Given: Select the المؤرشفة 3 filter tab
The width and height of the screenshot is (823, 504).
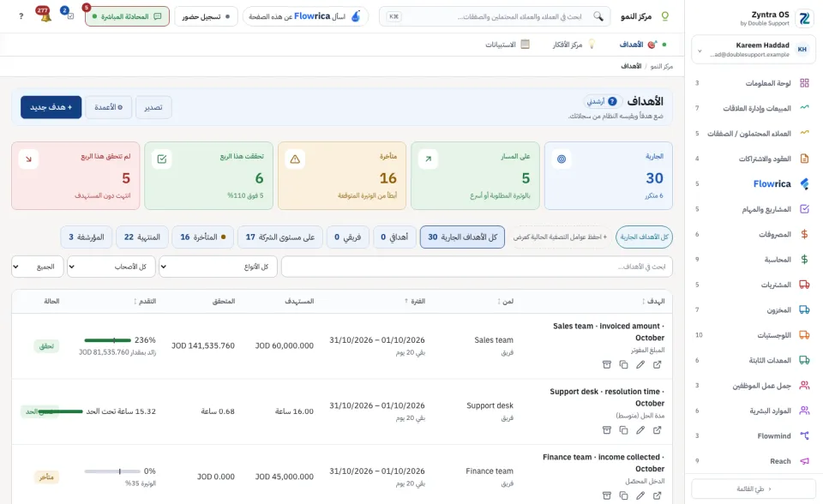Looking at the screenshot, I should [86, 237].
